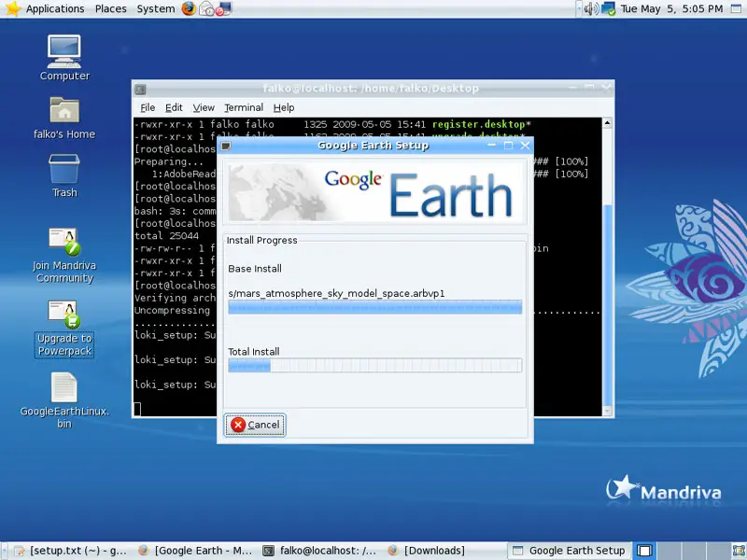747x560 pixels.
Task: Select the GoogleEarthLinux.bin file icon
Action: point(64,400)
